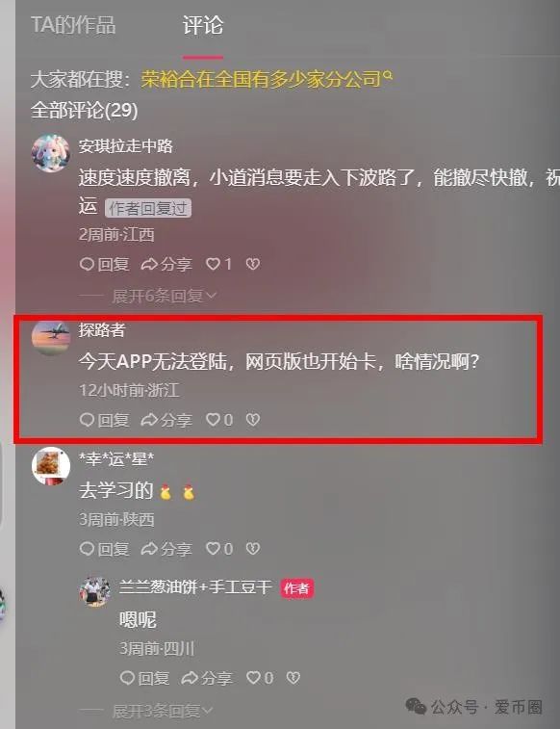The height and width of the screenshot is (729, 560).
Task: Reply to the author's 嗯呢 comment
Action: (144, 678)
